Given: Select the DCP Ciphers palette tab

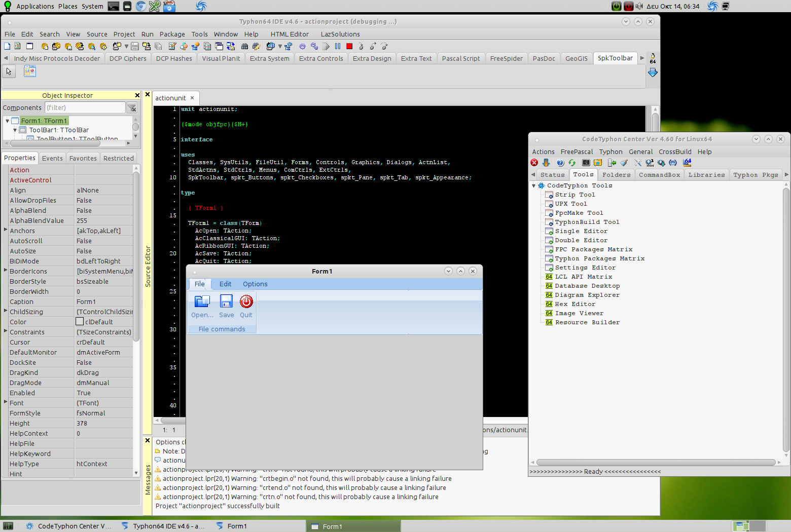Looking at the screenshot, I should tap(128, 58).
